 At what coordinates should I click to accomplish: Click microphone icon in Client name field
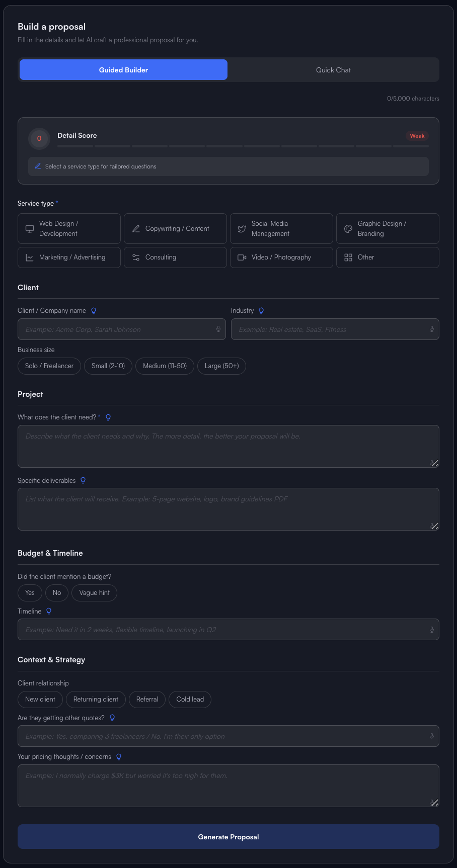click(218, 329)
